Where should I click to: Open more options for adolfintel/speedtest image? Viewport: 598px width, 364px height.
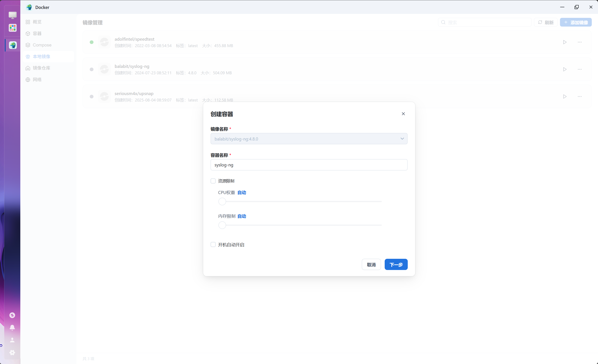[x=580, y=42]
